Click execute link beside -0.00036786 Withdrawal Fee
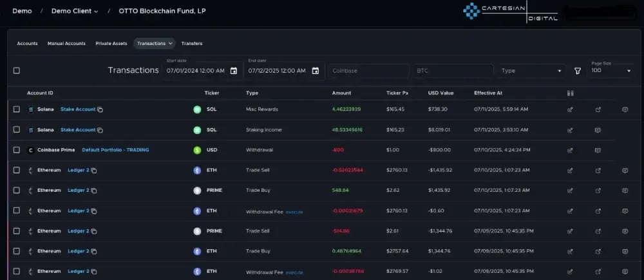Viewport: 644px width, 280px height. tap(294, 273)
